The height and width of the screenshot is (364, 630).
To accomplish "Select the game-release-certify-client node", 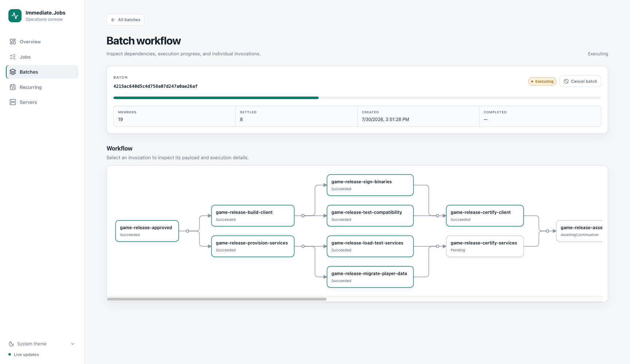I will click(485, 216).
